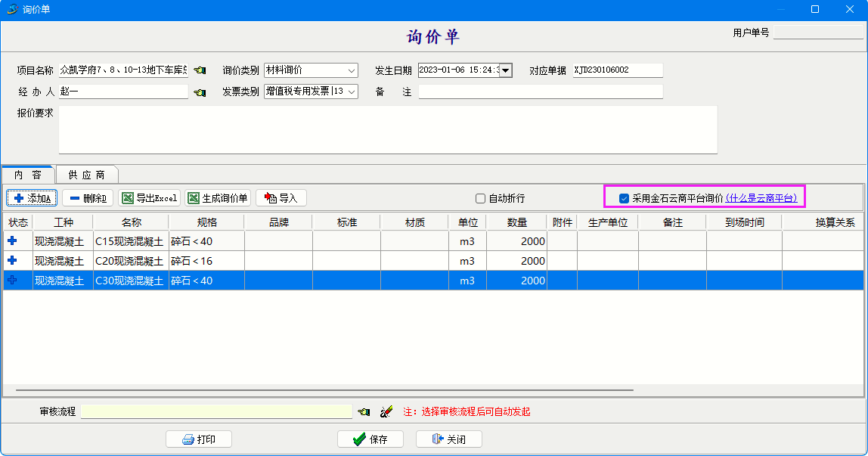Click the clear 审核流程 eraser icon
The height and width of the screenshot is (456, 868).
click(x=386, y=412)
